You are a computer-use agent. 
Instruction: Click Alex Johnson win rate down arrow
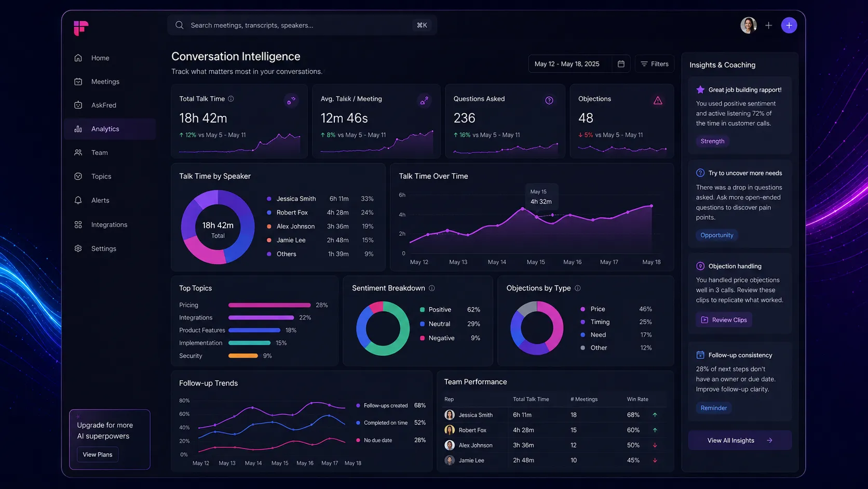(655, 445)
